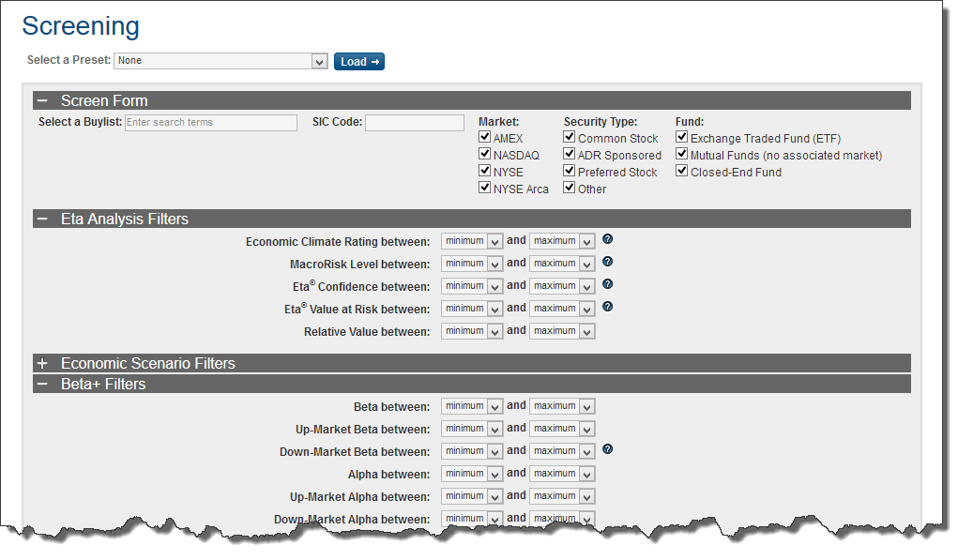Open Relative Value maximum dropdown
Viewport: 958px width, 560px height.
(562, 331)
